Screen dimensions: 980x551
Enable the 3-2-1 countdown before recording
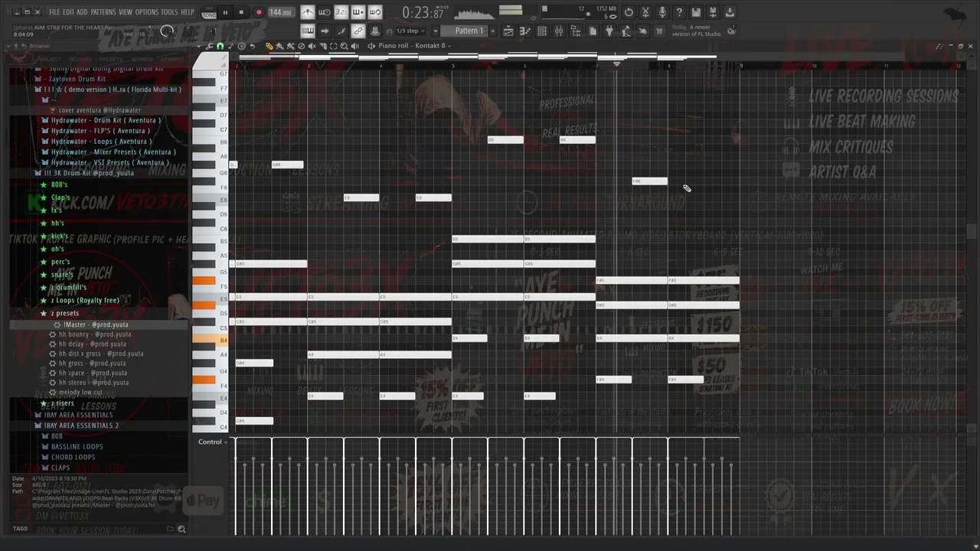341,12
